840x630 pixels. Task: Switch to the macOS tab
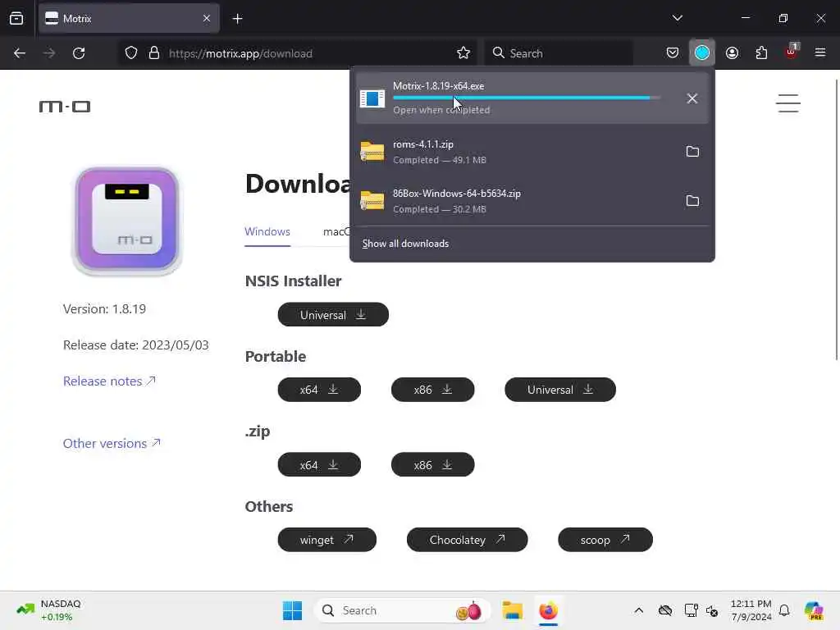(336, 232)
